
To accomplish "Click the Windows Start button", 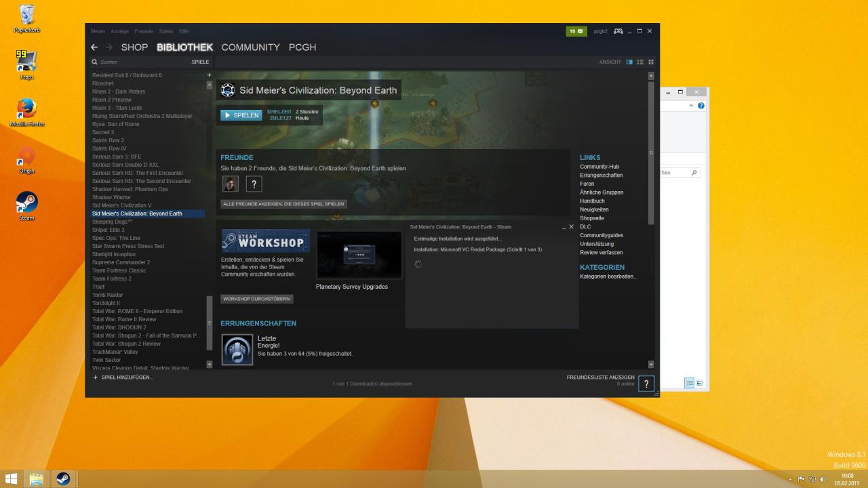I will click(12, 479).
